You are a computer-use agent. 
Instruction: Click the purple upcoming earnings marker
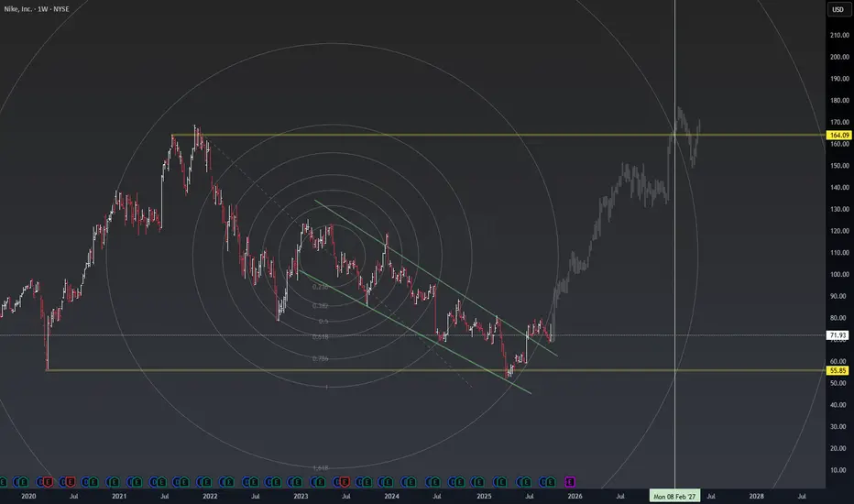coord(570,482)
